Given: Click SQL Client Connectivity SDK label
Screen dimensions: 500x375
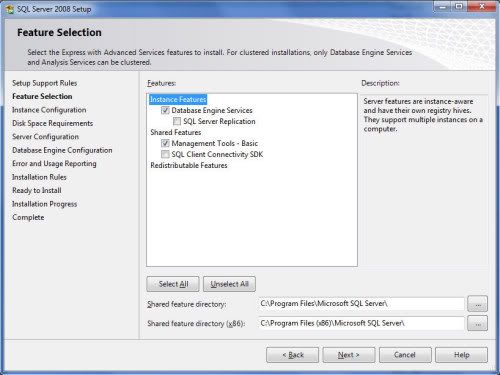Looking at the screenshot, I should point(217,154).
